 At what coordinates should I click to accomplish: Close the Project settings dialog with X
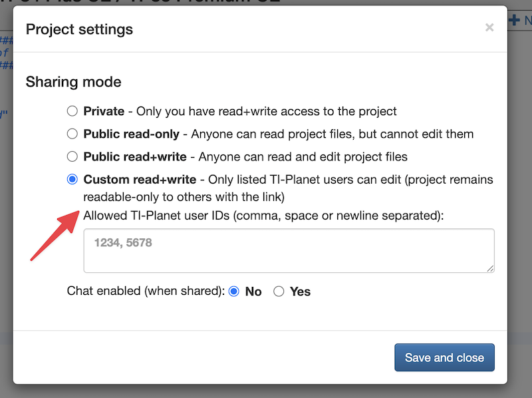489,28
